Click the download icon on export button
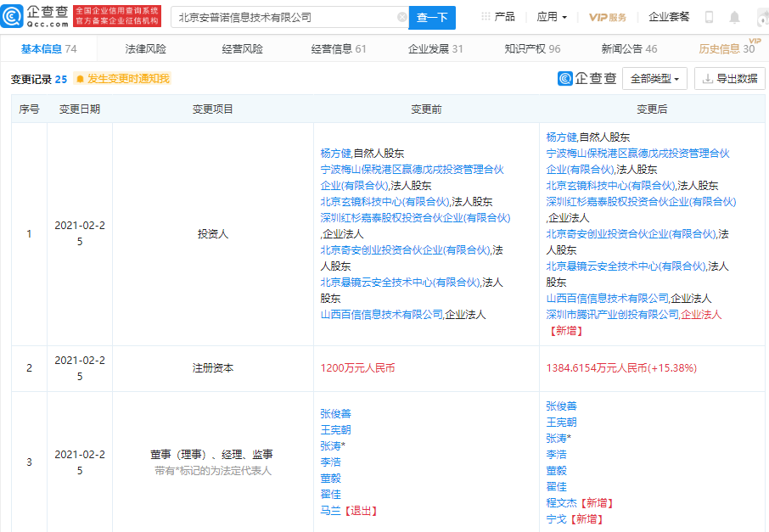769x532 pixels. pos(707,79)
